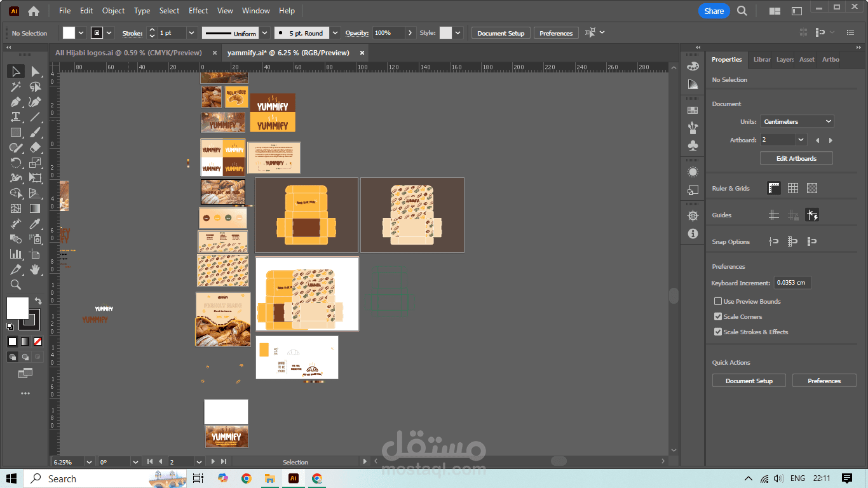Select the Zoom tool

pos(16,285)
